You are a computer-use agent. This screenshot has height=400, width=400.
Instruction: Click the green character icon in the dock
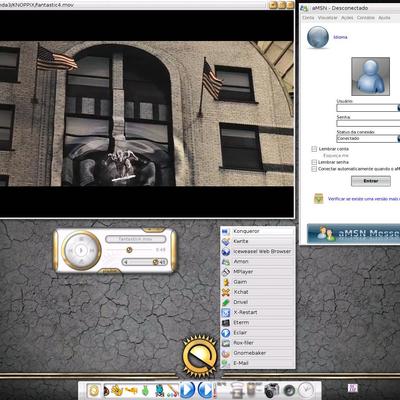click(145, 390)
